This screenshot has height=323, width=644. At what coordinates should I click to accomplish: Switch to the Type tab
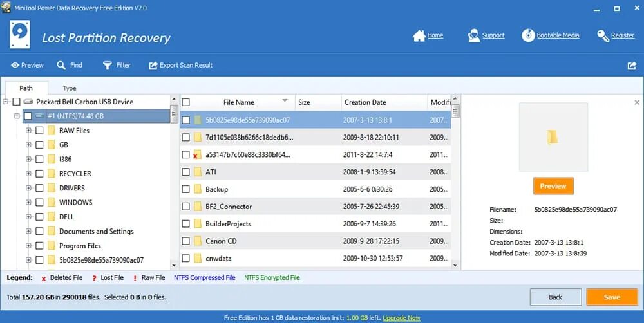(70, 88)
